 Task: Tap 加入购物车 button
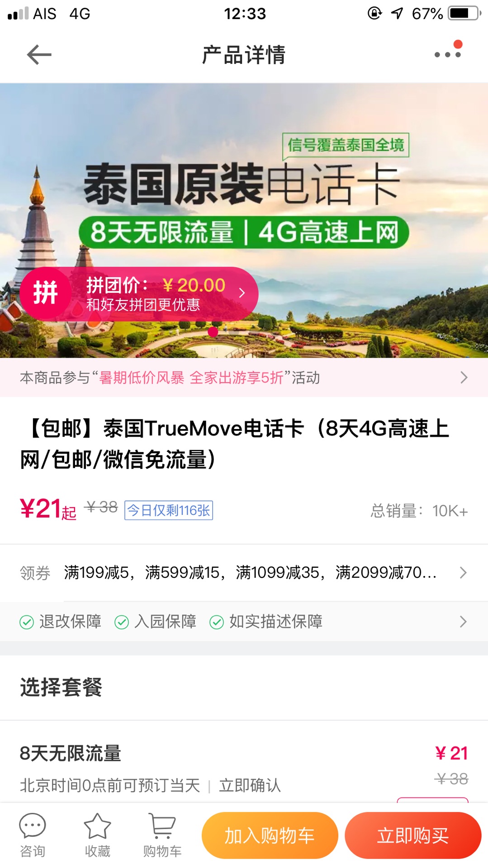tap(270, 835)
